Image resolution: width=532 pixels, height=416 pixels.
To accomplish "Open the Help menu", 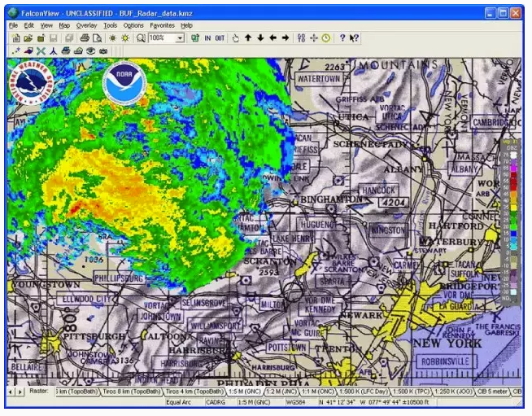I will [186, 25].
